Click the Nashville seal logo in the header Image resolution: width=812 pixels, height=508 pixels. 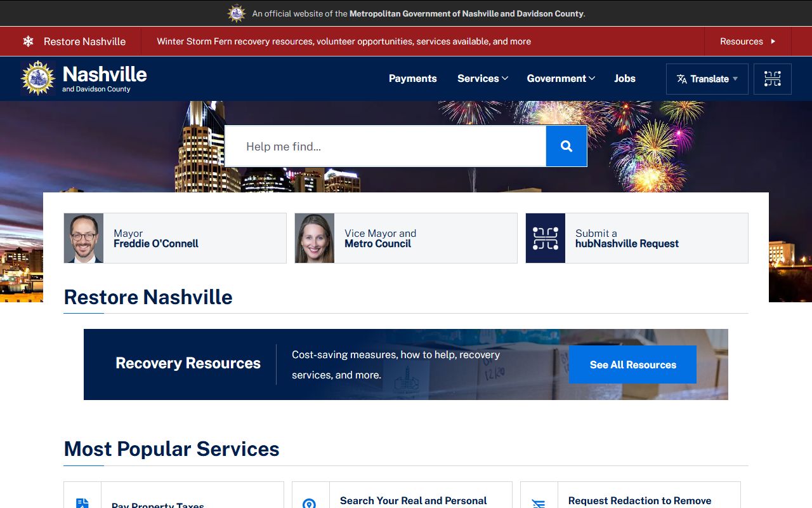tap(38, 78)
